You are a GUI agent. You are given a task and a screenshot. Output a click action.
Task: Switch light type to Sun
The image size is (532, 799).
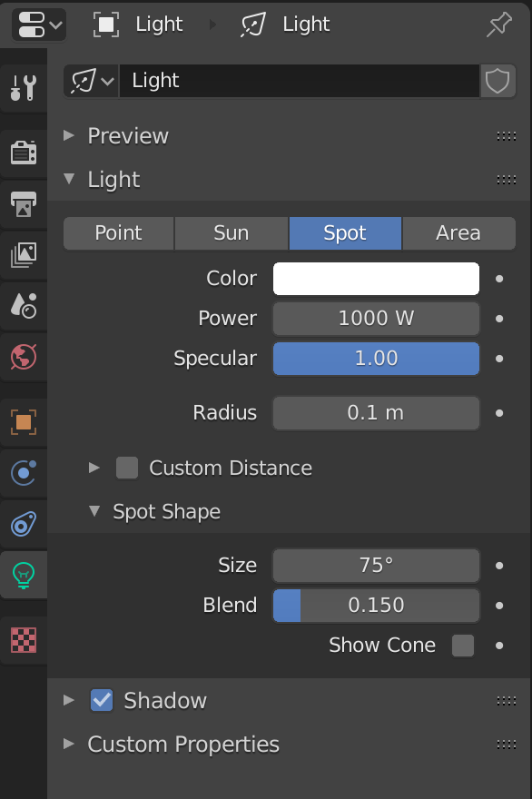[232, 232]
